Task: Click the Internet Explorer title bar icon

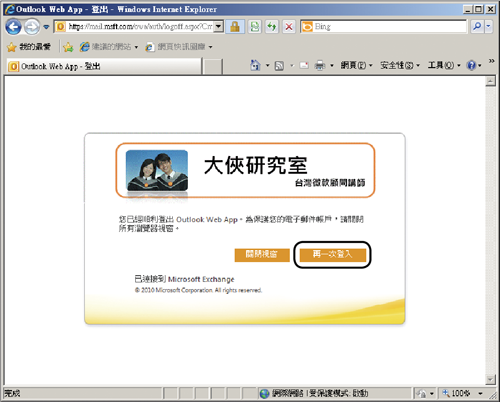Action: tap(10, 9)
